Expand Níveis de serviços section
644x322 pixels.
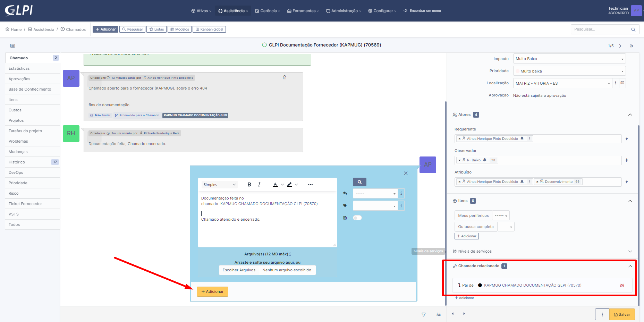tap(630, 252)
